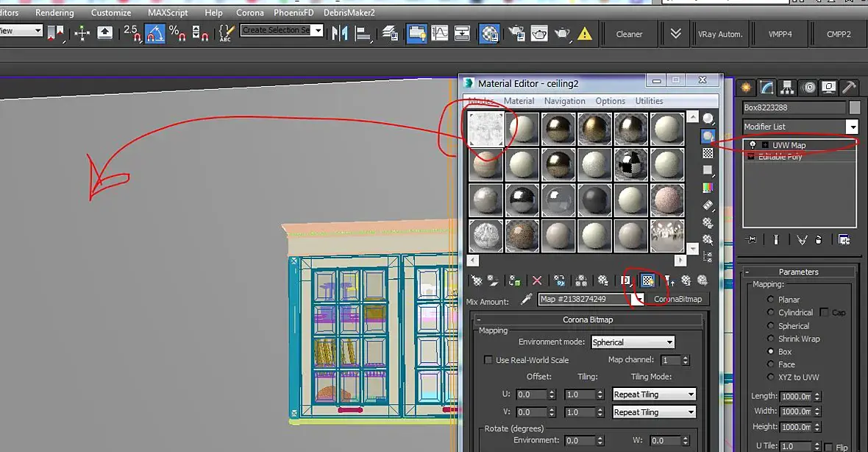The width and height of the screenshot is (868, 452).
Task: Click the VRay Autom. toolbar button
Action: click(x=719, y=34)
